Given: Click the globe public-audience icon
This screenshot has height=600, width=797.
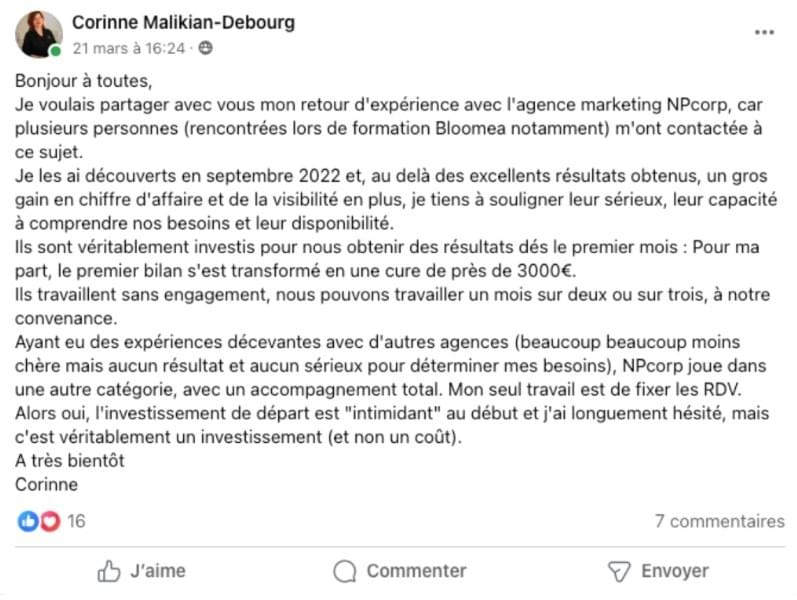Looking at the screenshot, I should [x=205, y=48].
